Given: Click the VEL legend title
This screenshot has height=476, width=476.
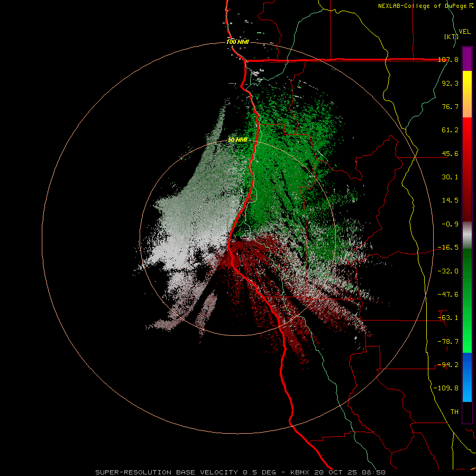Looking at the screenshot, I should pyautogui.click(x=465, y=32).
